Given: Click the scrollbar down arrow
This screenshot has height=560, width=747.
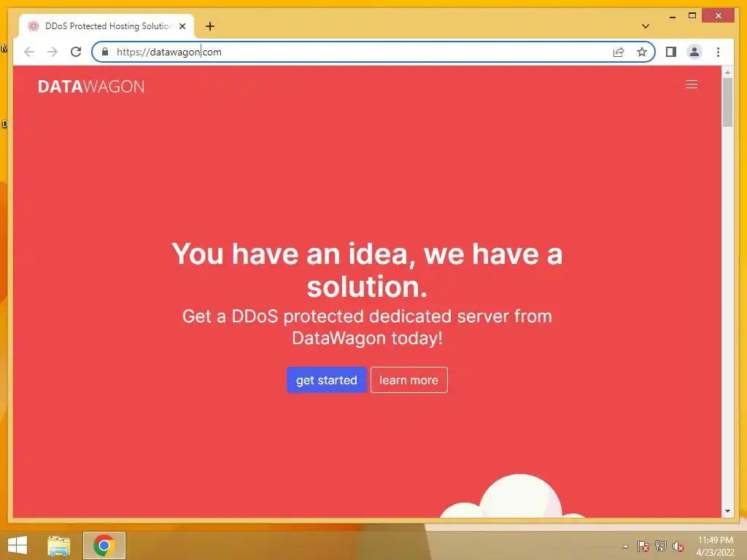Looking at the screenshot, I should pyautogui.click(x=727, y=511).
